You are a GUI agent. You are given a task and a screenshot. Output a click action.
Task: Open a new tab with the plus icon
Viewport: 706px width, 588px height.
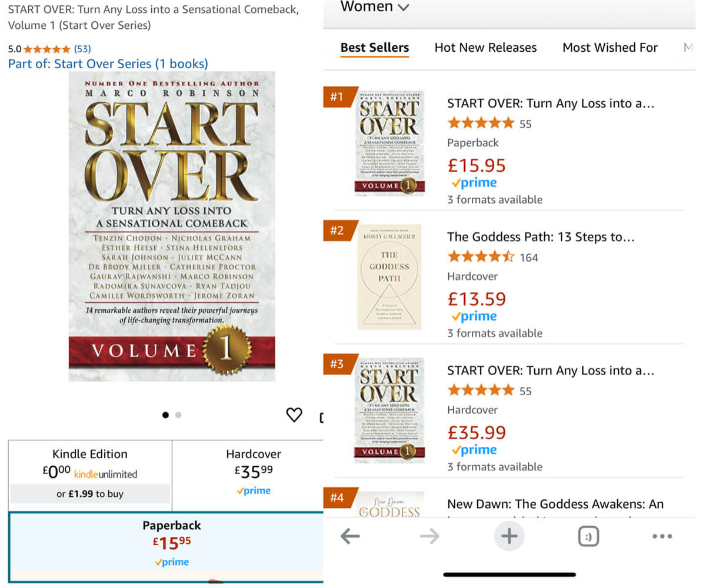coord(509,536)
